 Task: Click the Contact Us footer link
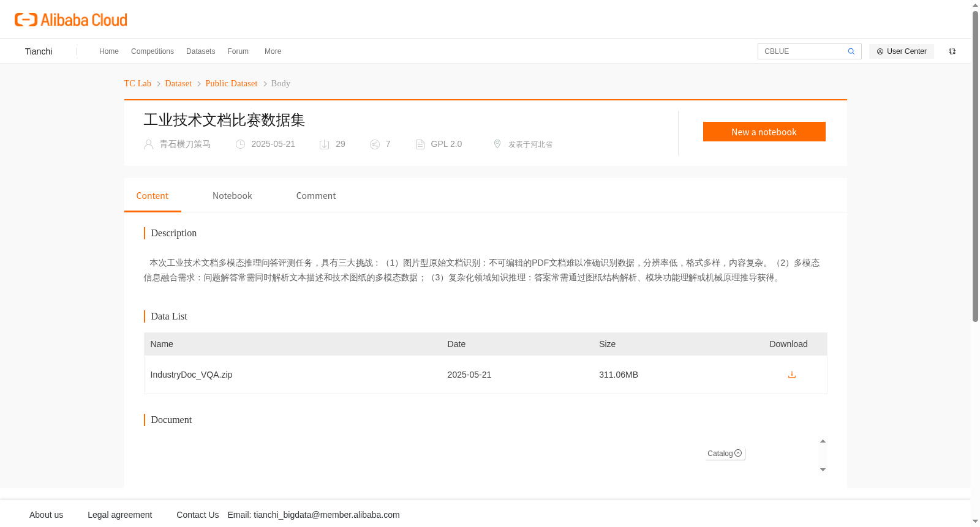[198, 515]
